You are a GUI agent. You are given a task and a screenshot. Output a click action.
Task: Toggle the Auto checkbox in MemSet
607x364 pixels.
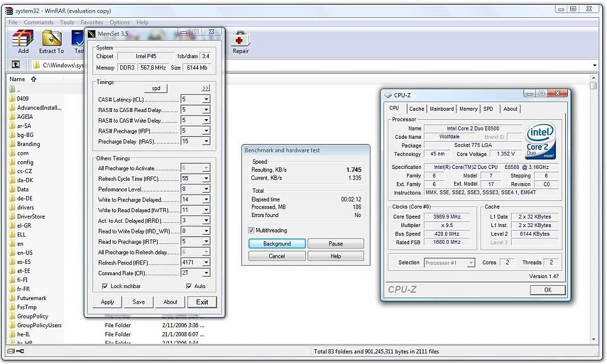coord(189,286)
